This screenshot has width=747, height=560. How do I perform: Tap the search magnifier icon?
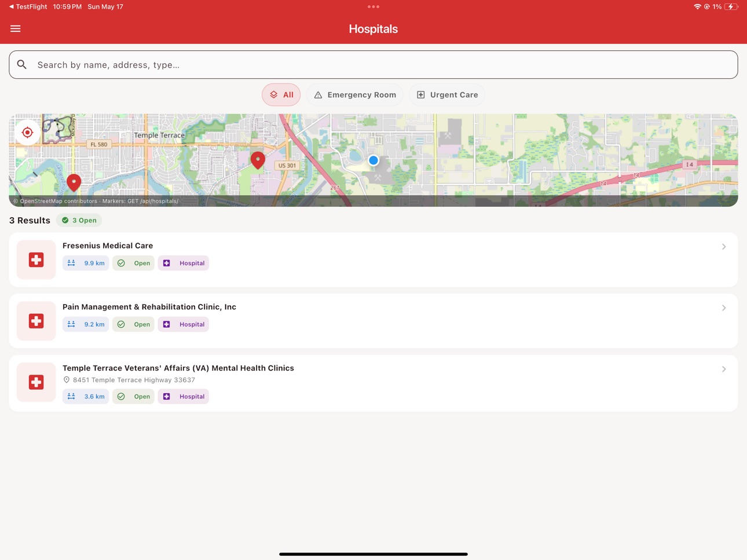22,64
